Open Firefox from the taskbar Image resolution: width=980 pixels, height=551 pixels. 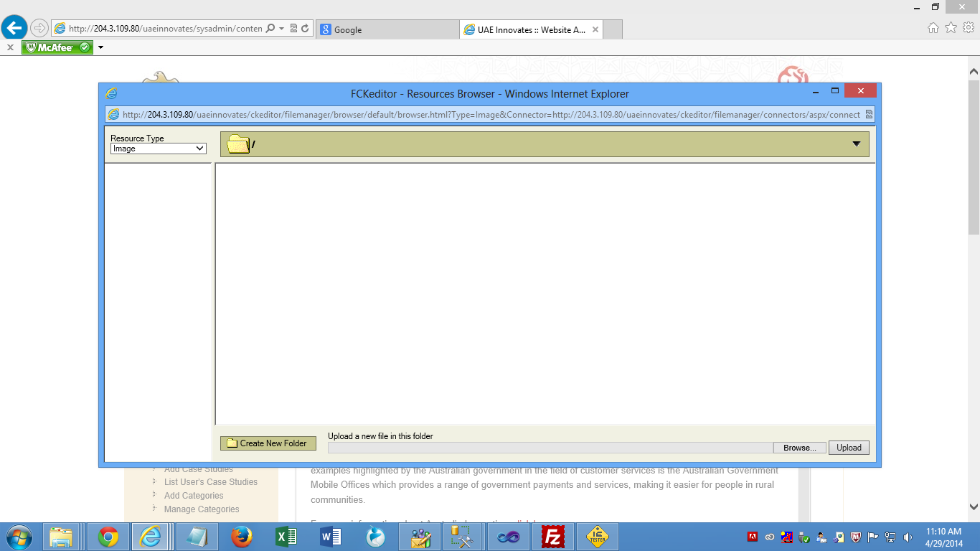[242, 537]
